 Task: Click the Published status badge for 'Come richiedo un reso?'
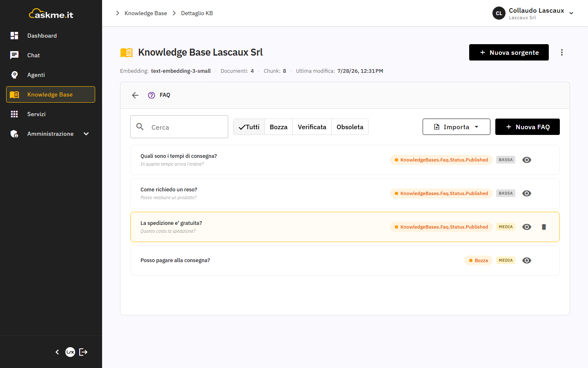coord(441,193)
